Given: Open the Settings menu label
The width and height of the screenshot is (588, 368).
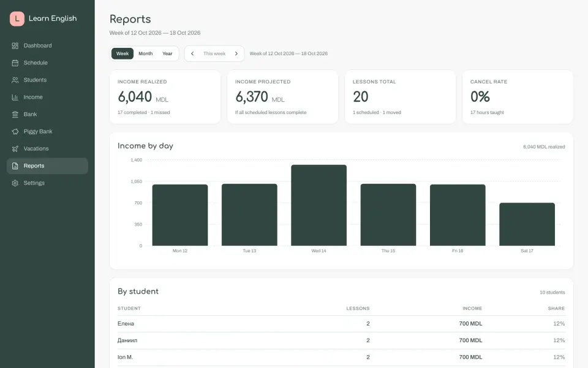Looking at the screenshot, I should (34, 183).
